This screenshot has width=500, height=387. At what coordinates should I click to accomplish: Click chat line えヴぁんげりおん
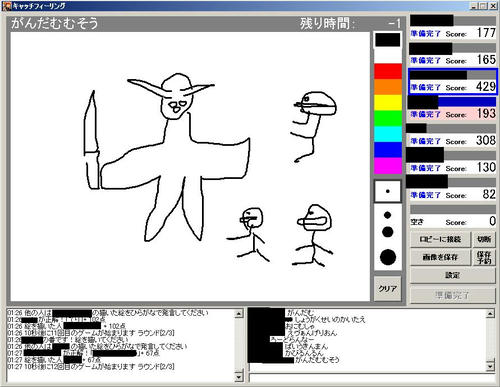(x=312, y=333)
